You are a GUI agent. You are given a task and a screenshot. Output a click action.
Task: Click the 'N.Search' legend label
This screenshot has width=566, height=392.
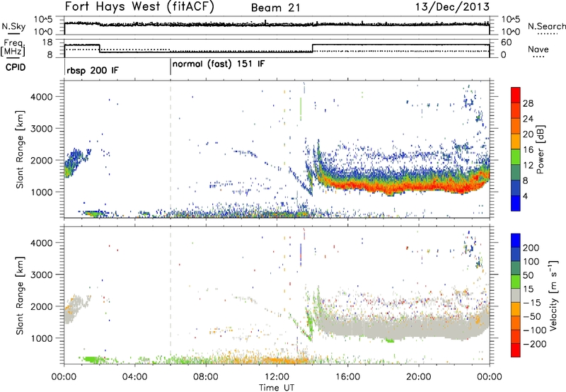546,26
